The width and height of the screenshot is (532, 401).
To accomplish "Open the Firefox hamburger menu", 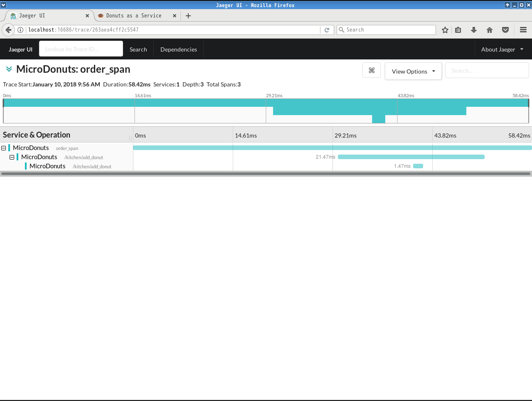I will coord(523,30).
